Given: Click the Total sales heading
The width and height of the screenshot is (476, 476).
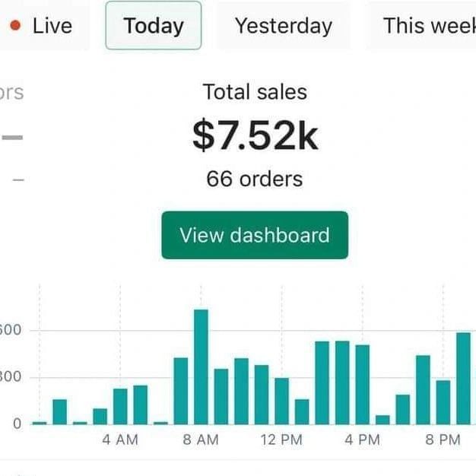Looking at the screenshot, I should click(x=255, y=93).
